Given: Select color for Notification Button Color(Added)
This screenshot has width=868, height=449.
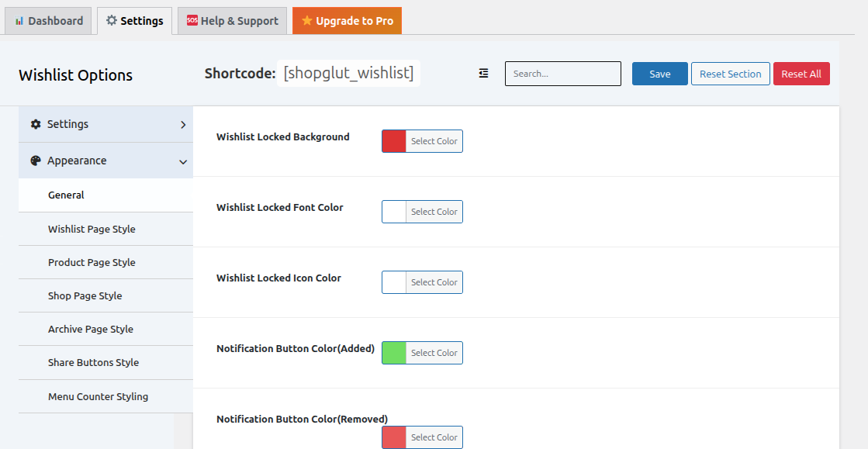Looking at the screenshot, I should click(423, 353).
